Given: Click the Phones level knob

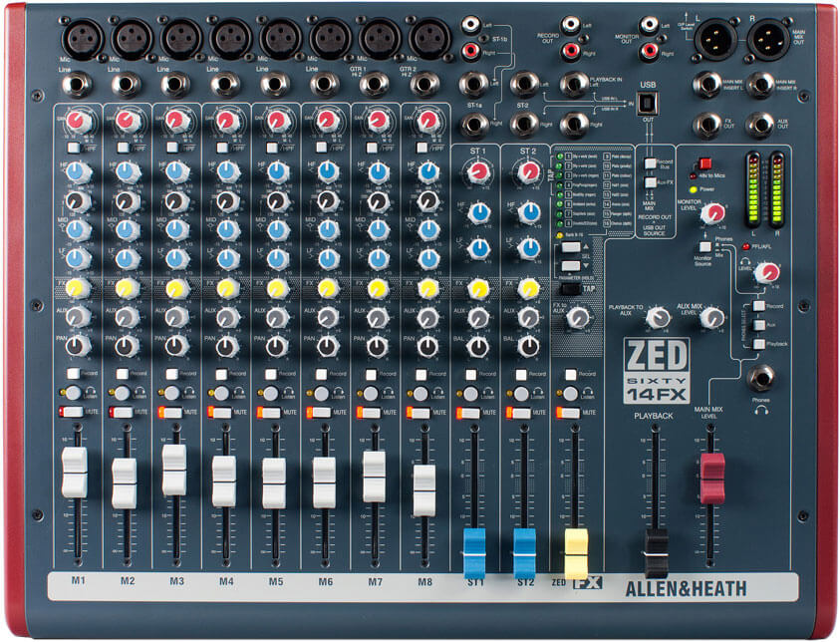Looking at the screenshot, I should (766, 274).
